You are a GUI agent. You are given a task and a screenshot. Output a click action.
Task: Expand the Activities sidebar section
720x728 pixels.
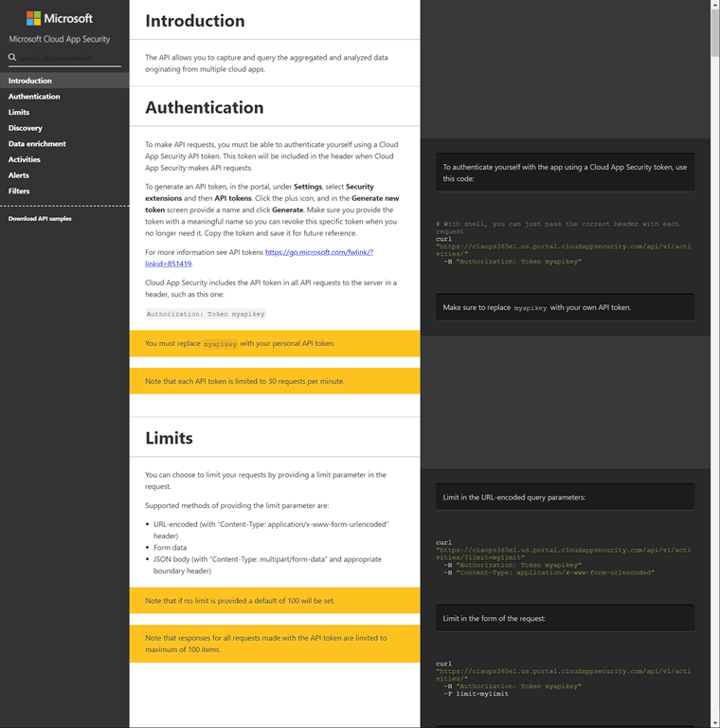click(x=25, y=159)
